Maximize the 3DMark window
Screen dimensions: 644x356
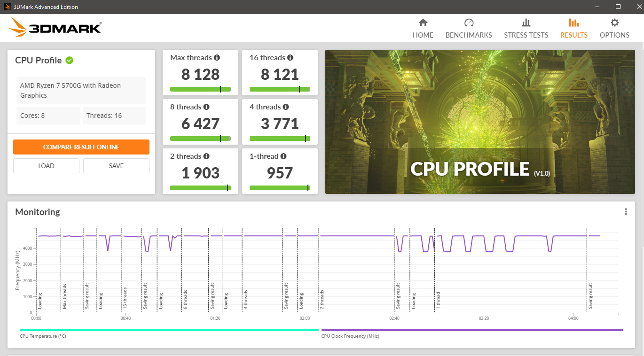tap(618, 7)
